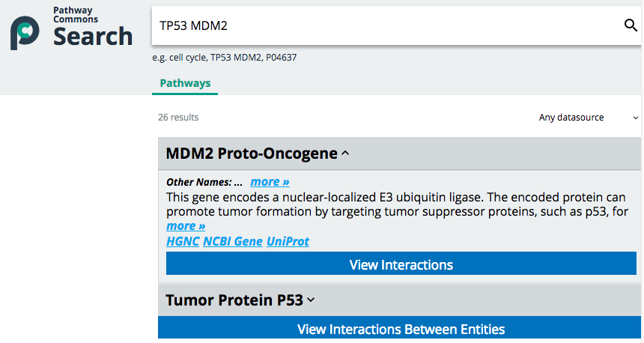The image size is (644, 343).
Task: Click the magnifying glass search icon
Action: pyautogui.click(x=631, y=26)
